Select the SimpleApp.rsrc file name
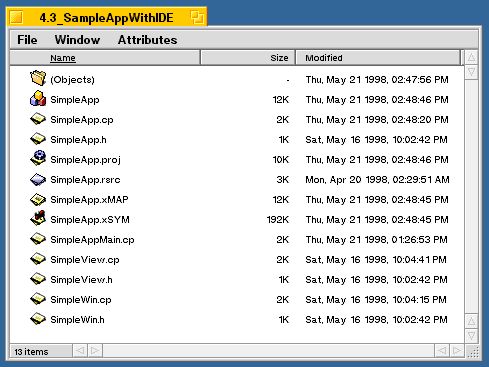This screenshot has height=367, width=489. tap(85, 180)
